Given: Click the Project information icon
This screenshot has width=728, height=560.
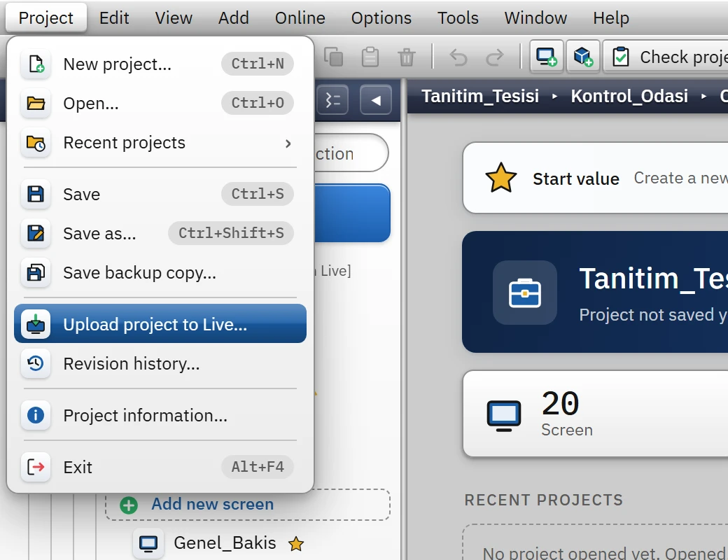Looking at the screenshot, I should pos(36,415).
